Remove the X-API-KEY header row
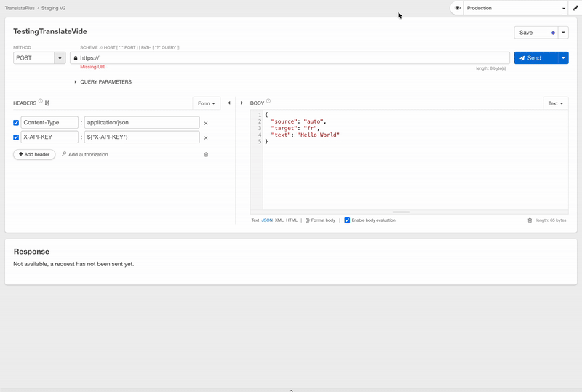 (x=206, y=137)
